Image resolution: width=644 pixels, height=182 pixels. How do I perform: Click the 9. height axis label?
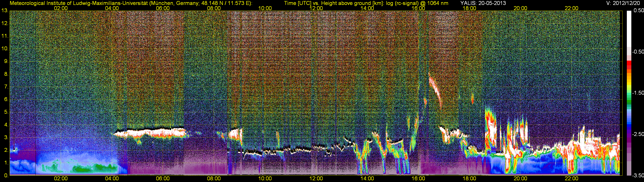tap(6, 61)
